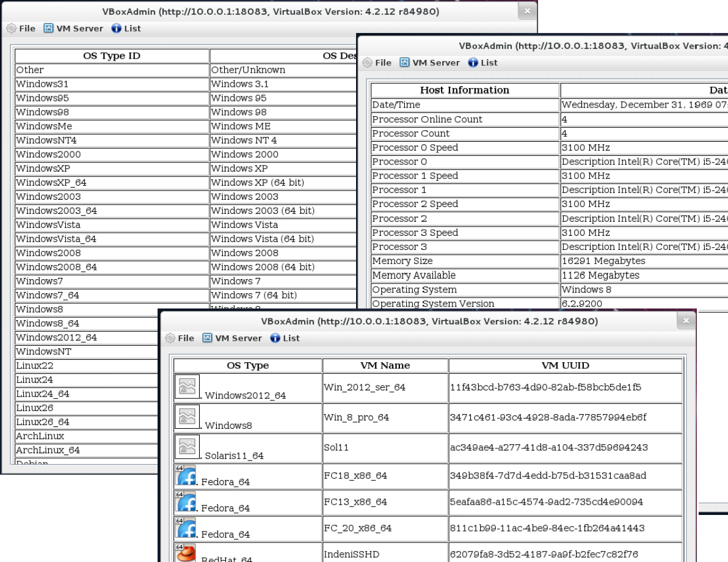The width and height of the screenshot is (728, 562).
Task: Click the gear icon in the VM list window
Action: pyautogui.click(x=170, y=338)
